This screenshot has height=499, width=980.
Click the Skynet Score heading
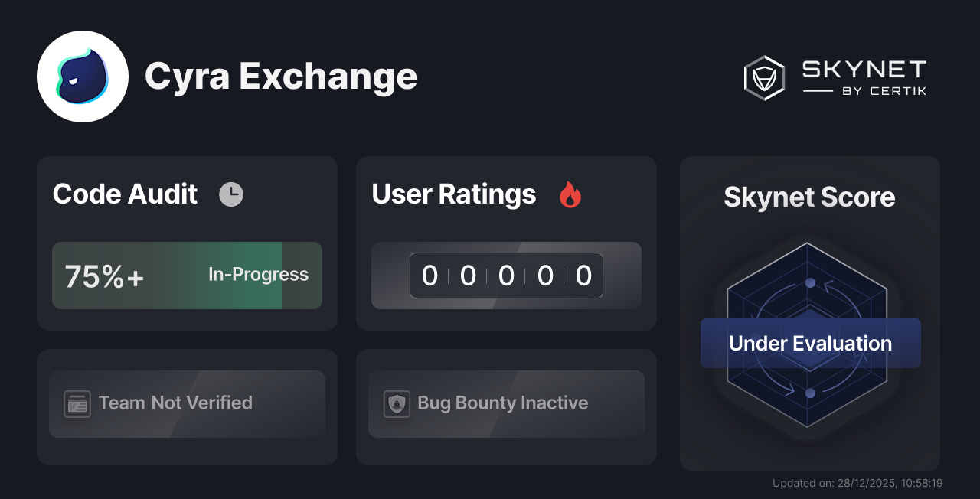click(x=809, y=197)
